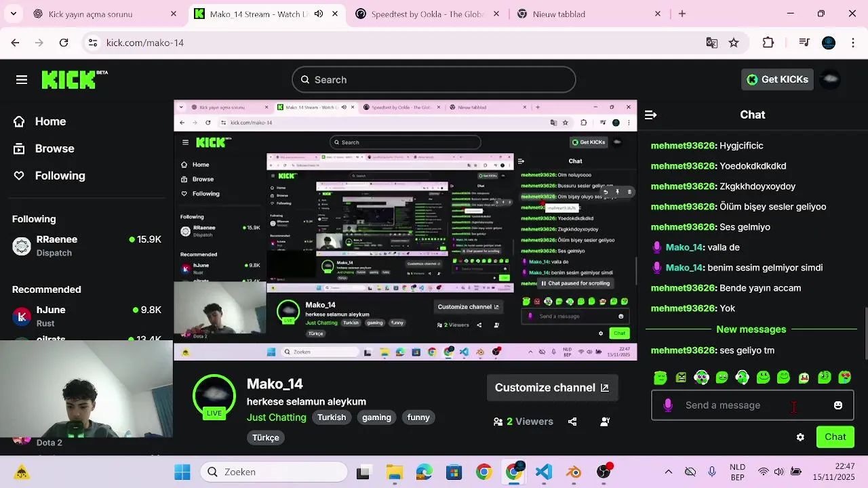Open the Just Chatting category
Image resolution: width=868 pixels, height=488 pixels.
pyautogui.click(x=277, y=418)
